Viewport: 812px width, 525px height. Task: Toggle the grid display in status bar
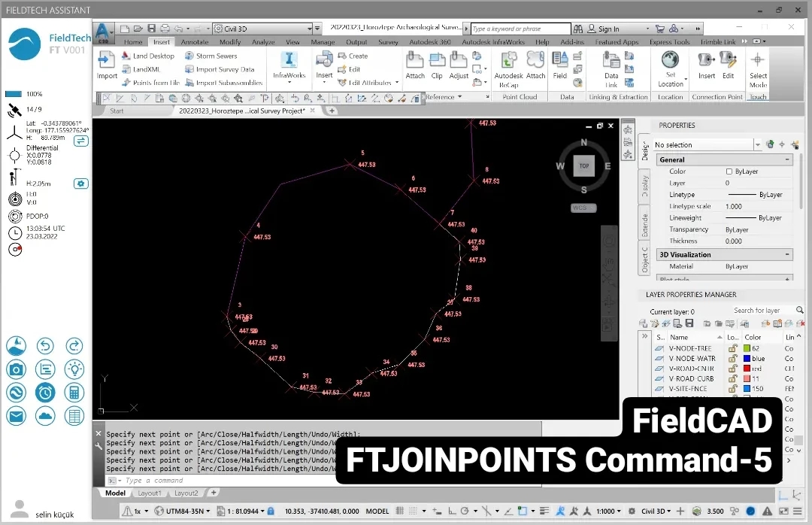[x=399, y=511]
